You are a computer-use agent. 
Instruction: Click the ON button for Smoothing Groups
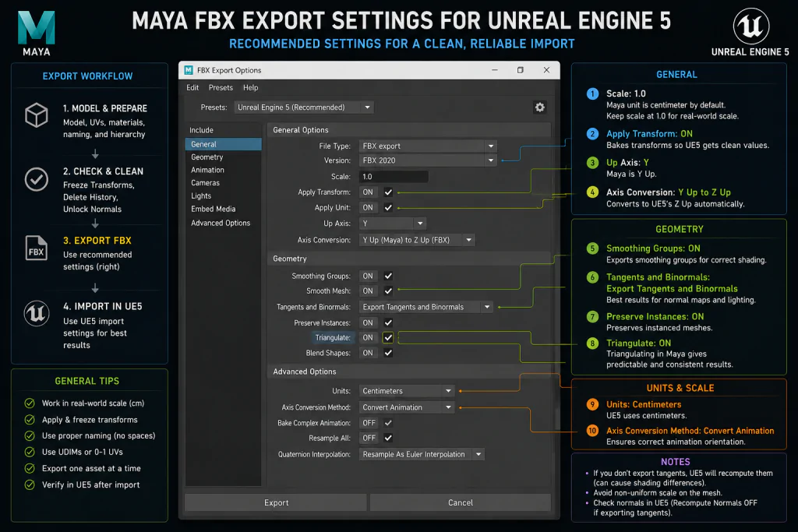coord(368,277)
